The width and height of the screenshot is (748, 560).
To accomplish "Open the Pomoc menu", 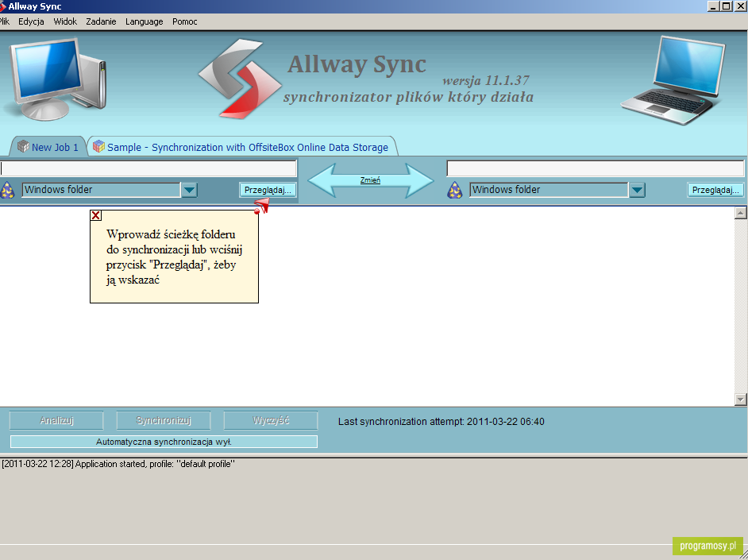I will [x=184, y=21].
